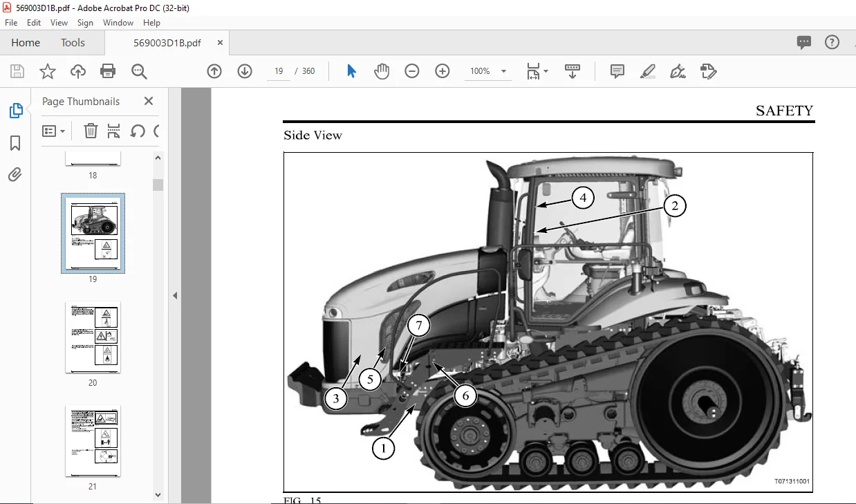Viewport: 856px width, 504px height.
Task: Zoom out with minus button
Action: (x=412, y=71)
